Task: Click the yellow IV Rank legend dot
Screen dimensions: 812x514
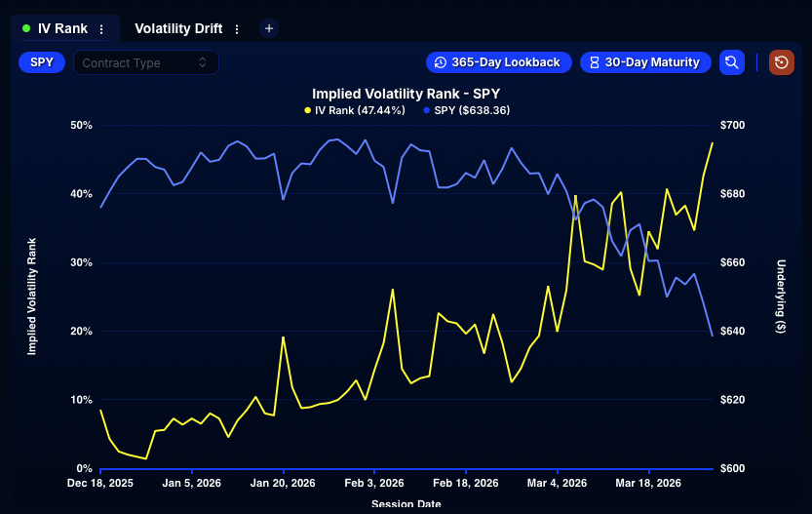Action: tap(308, 110)
